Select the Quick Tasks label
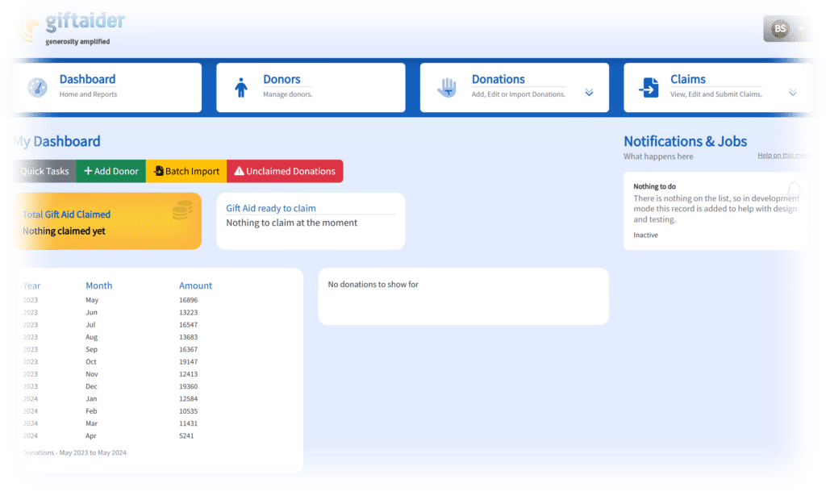The width and height of the screenshot is (826, 504). [x=44, y=171]
